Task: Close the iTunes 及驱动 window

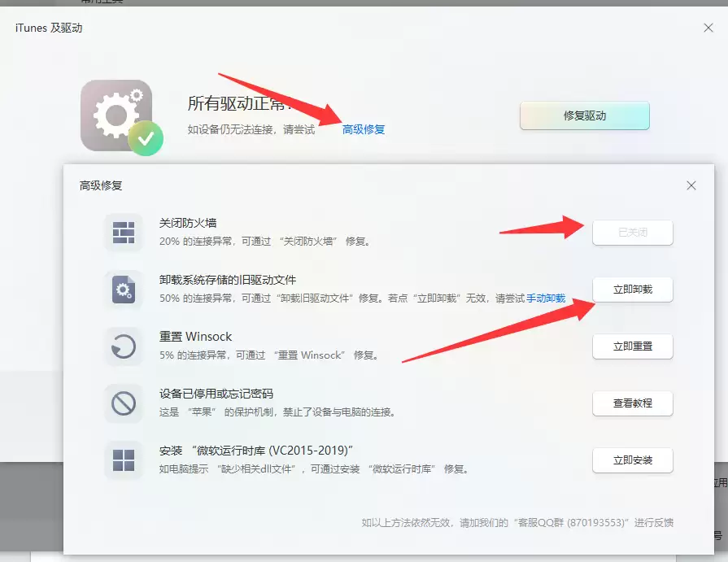Action: tap(708, 28)
